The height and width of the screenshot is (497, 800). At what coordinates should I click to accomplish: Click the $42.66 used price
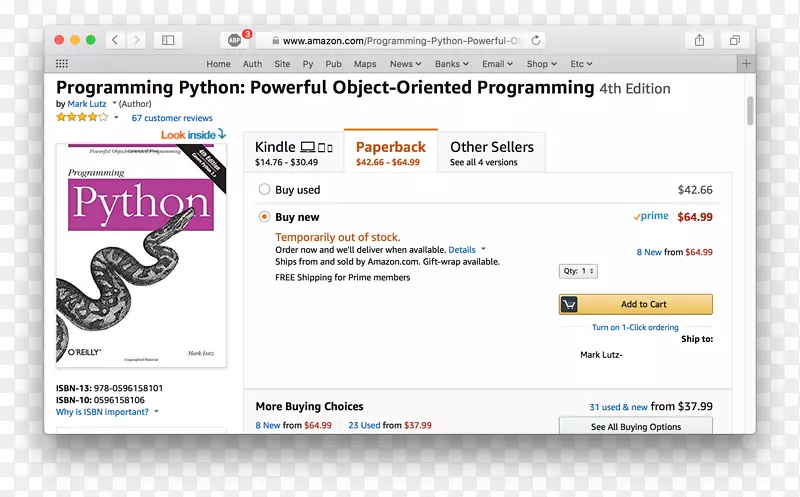click(695, 190)
